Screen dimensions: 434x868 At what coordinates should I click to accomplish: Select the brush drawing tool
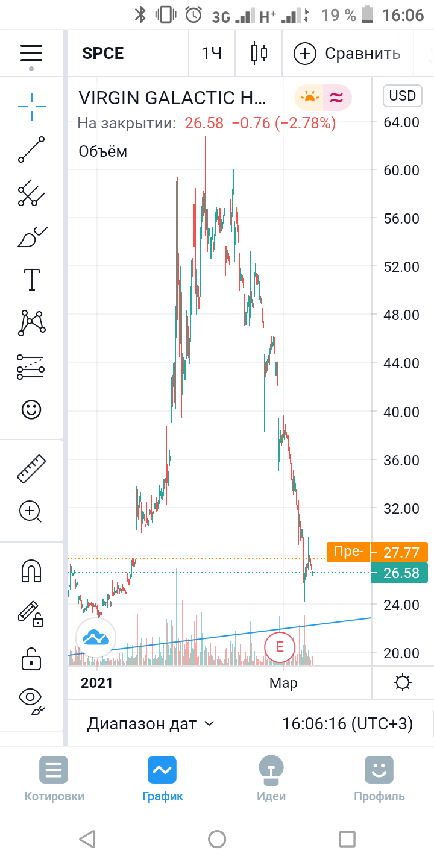[x=31, y=237]
